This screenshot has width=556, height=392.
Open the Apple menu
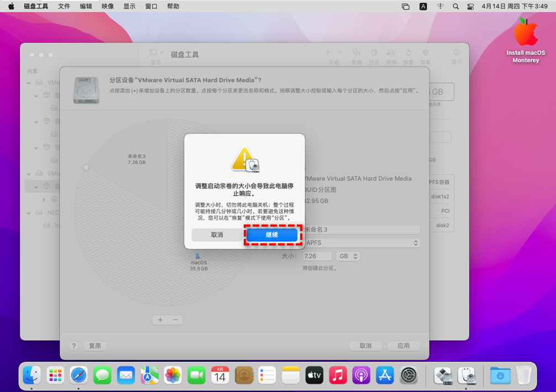pos(11,7)
